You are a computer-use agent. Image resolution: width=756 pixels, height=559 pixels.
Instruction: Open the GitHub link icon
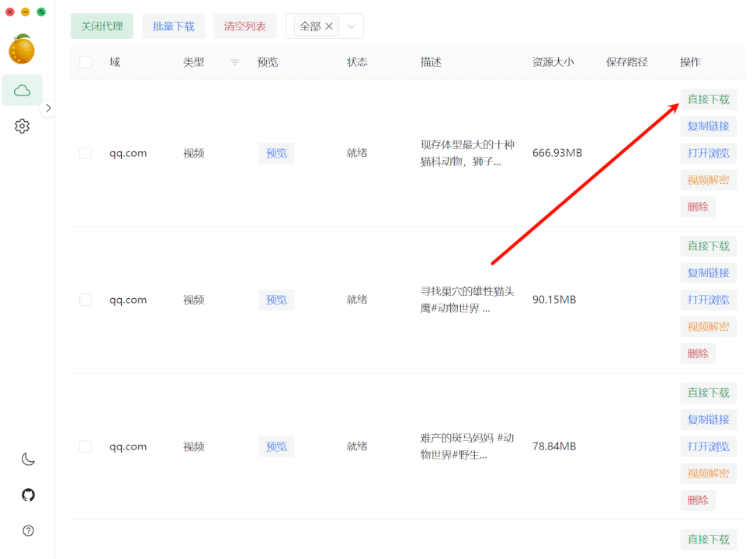tap(28, 495)
